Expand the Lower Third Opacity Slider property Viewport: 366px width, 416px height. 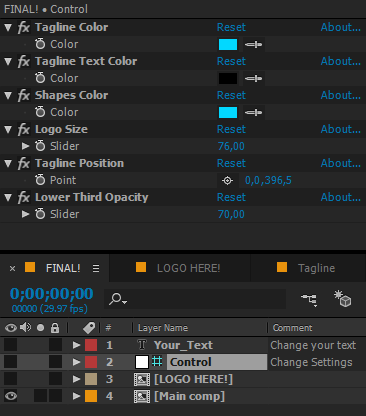[x=25, y=214]
